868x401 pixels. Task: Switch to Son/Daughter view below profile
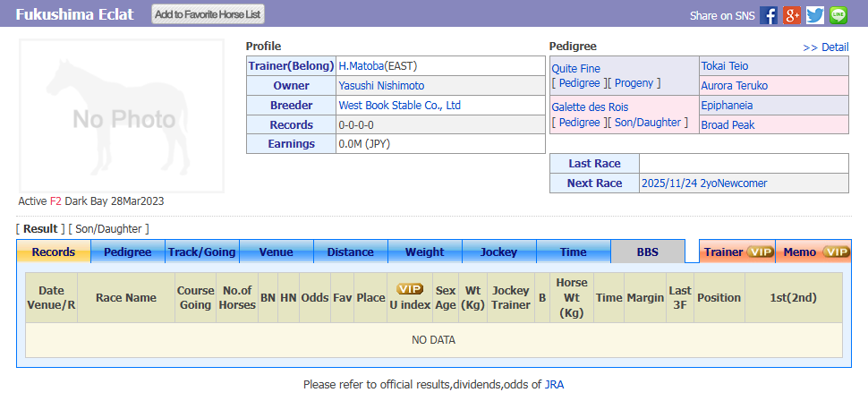click(x=108, y=229)
